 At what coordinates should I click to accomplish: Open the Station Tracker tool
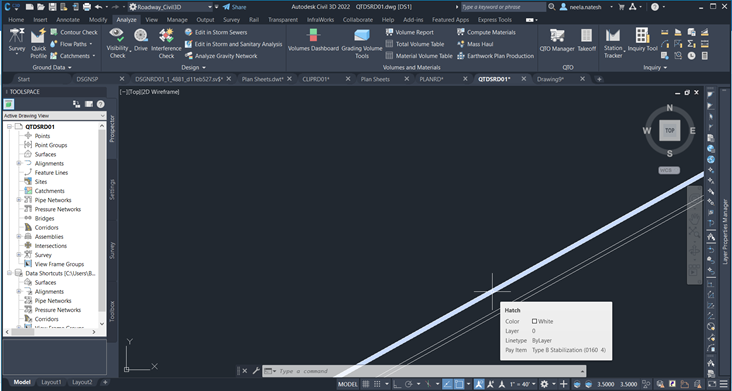[613, 43]
